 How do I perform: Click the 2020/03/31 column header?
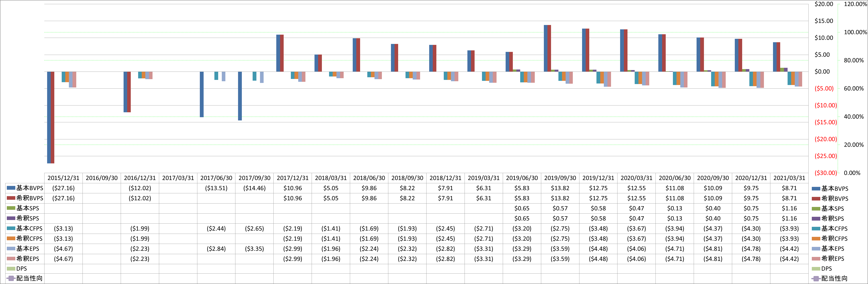coord(637,178)
